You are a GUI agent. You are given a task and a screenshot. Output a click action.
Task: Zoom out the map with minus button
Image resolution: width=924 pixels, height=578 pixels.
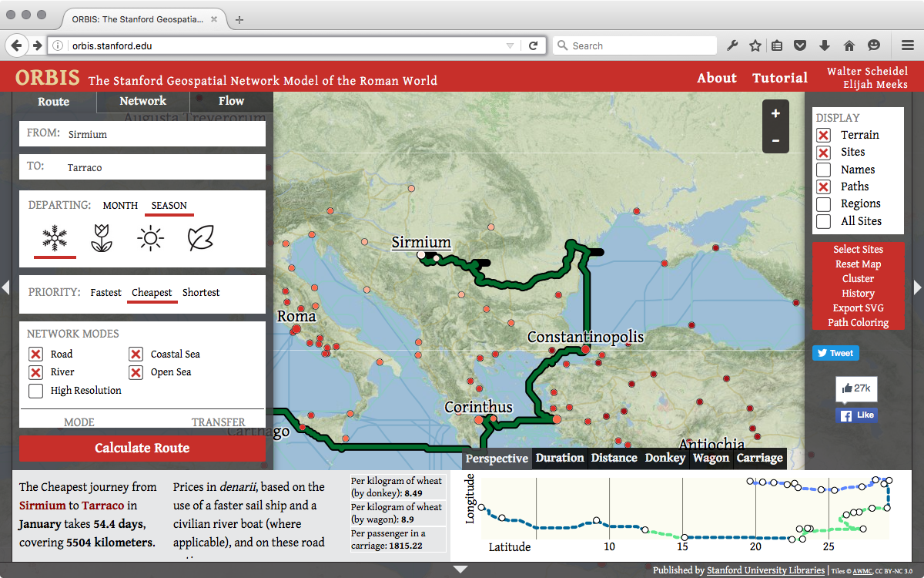click(x=775, y=140)
